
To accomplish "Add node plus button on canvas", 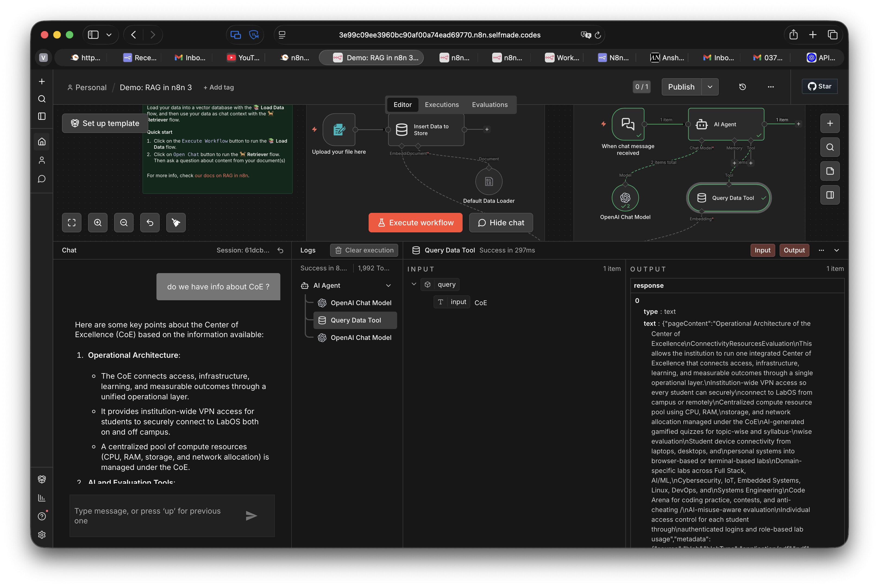I will click(830, 123).
